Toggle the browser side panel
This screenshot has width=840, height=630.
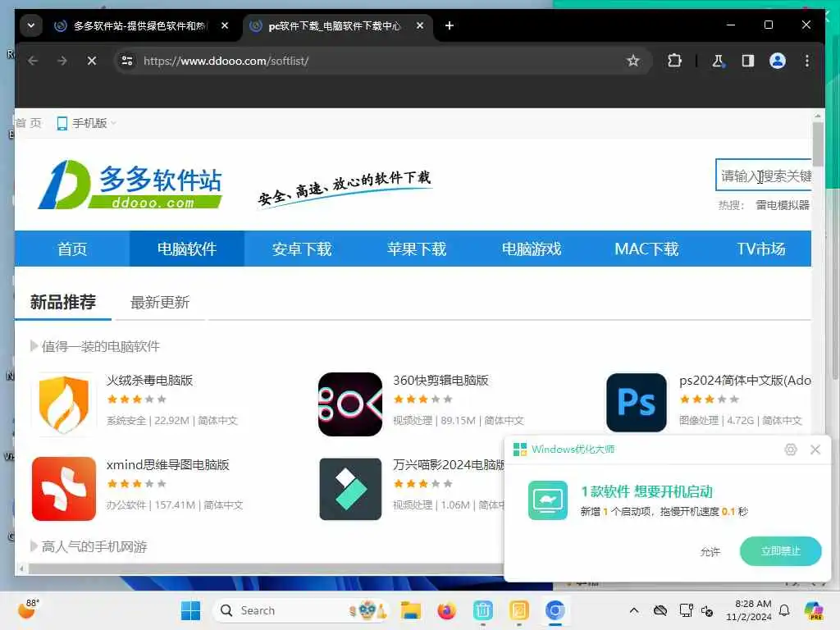tap(748, 61)
